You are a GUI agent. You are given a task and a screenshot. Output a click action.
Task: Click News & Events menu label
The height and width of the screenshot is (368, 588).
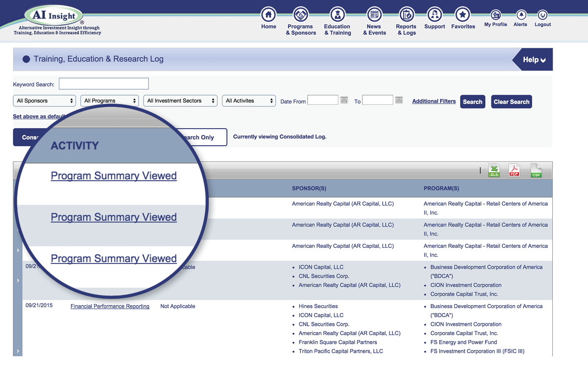374,30
